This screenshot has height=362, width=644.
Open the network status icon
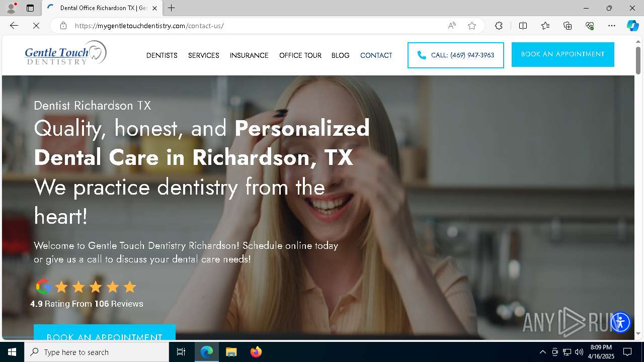click(x=567, y=352)
